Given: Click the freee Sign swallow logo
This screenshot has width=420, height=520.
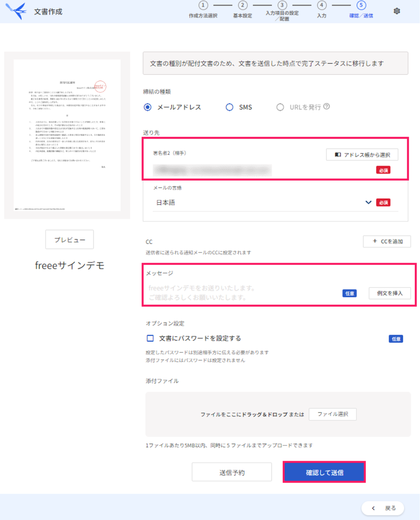Looking at the screenshot, I should (16, 11).
